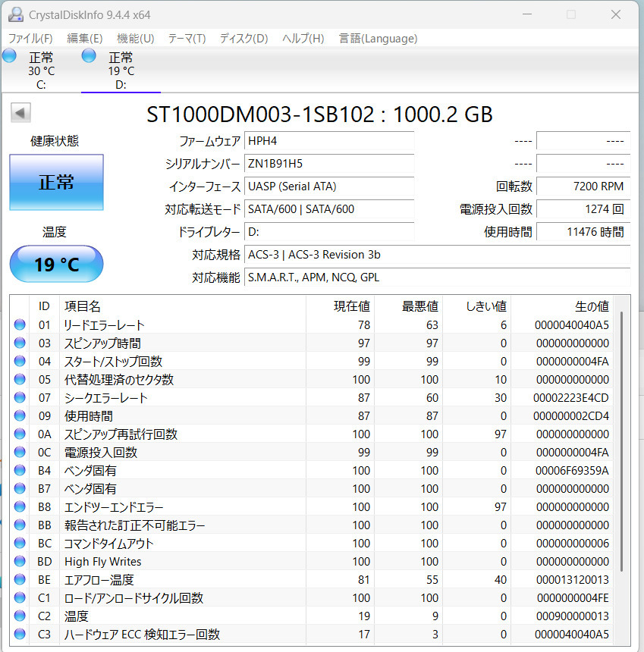Click the status circle for エンドツーエンドエラー row
The width and height of the screenshot is (644, 652).
pos(20,507)
